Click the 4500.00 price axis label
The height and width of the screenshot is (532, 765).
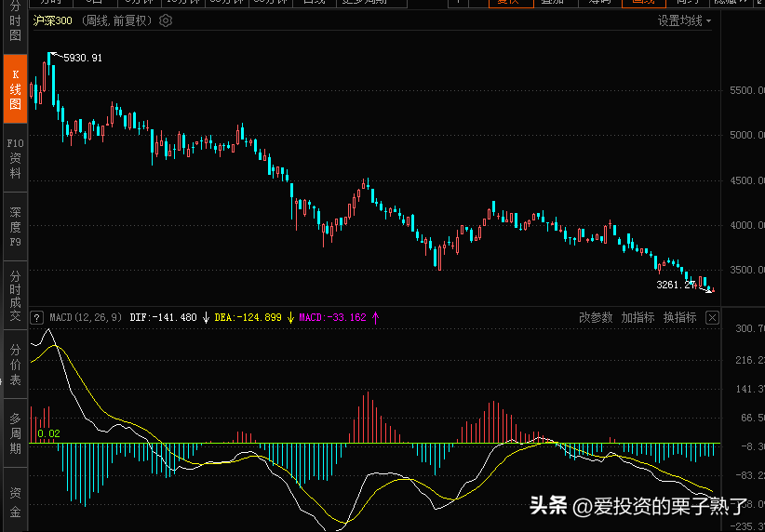pyautogui.click(x=747, y=180)
